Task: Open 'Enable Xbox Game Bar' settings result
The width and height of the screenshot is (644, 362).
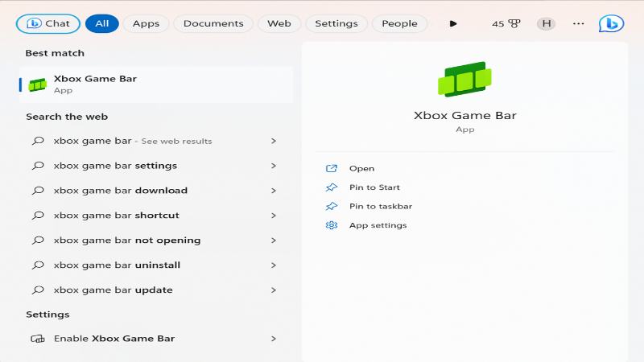Action: coord(156,339)
